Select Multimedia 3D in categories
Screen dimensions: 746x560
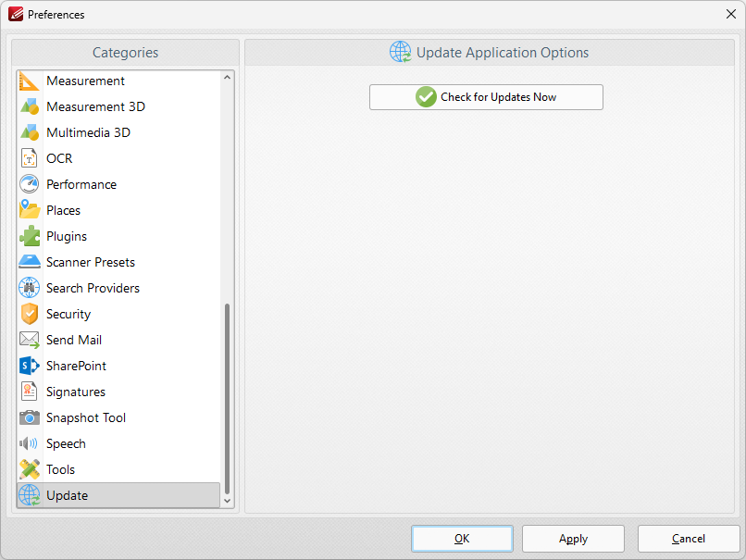click(118, 132)
